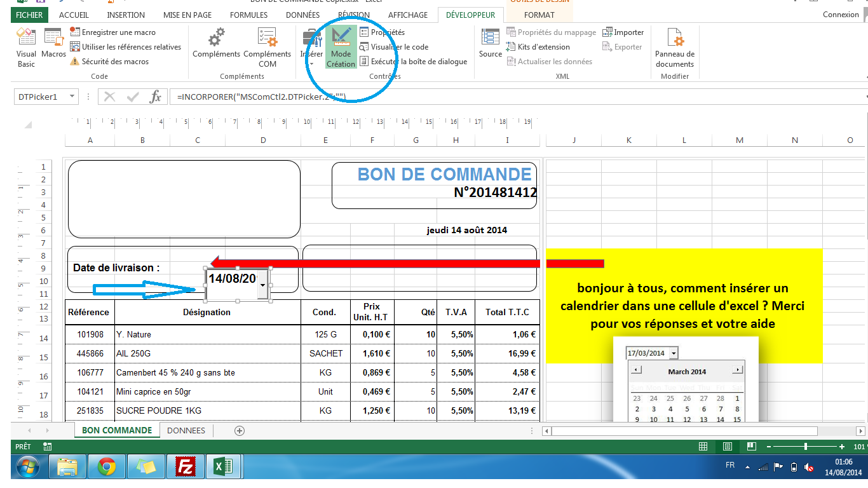Image resolution: width=868 pixels, height=488 pixels.
Task: Open the FICHIER tab
Action: coord(30,15)
